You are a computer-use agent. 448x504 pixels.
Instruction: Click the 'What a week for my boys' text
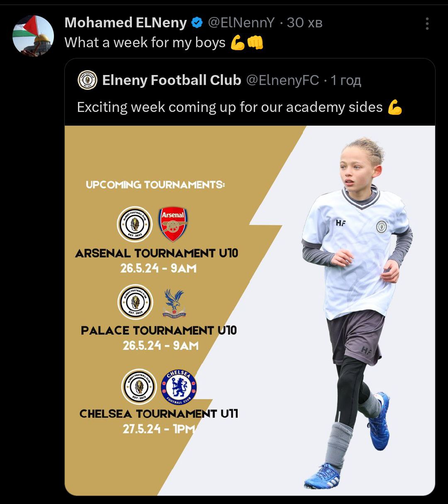[x=145, y=43]
